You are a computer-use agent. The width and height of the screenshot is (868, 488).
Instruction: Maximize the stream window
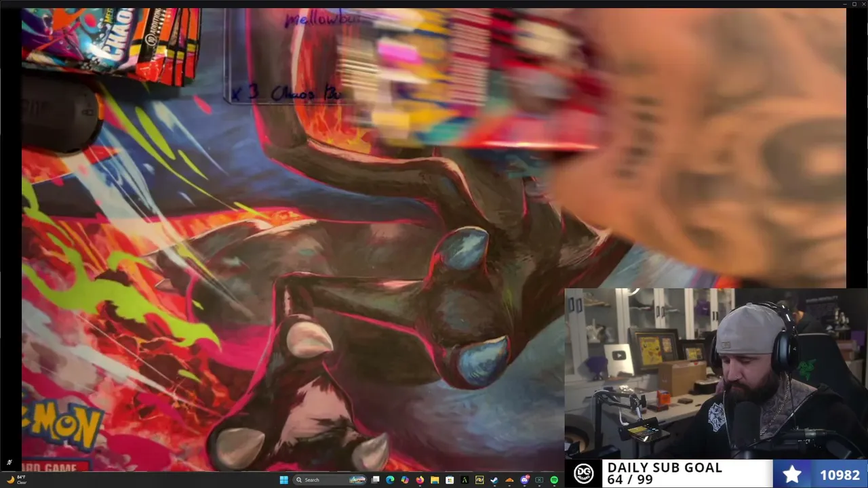coord(854,4)
